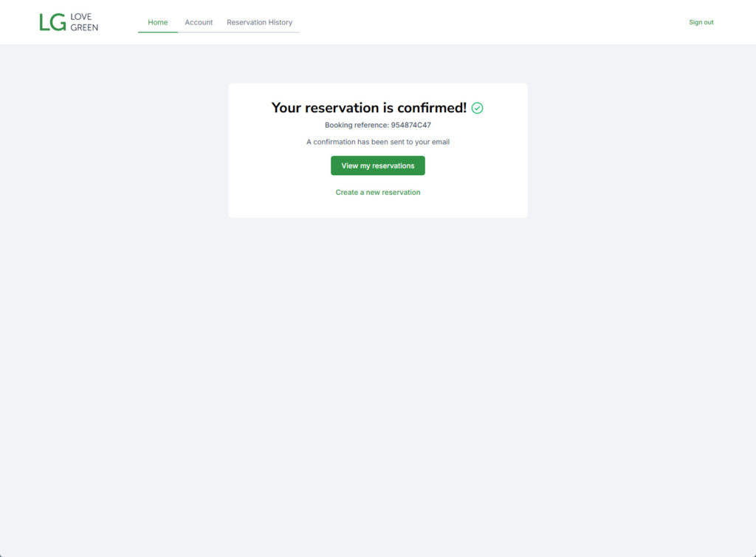Image resolution: width=756 pixels, height=557 pixels.
Task: Click the word "History" in the navigation
Action: (280, 22)
